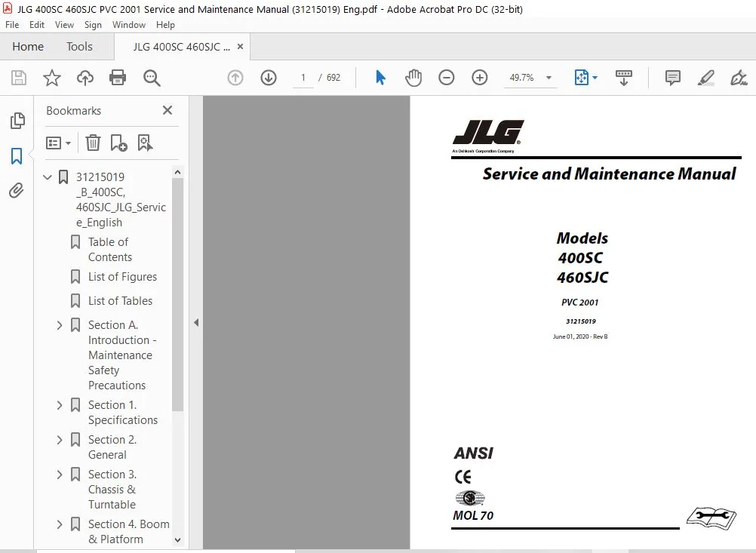Click bookmarks scrollbar up arrow

point(177,172)
